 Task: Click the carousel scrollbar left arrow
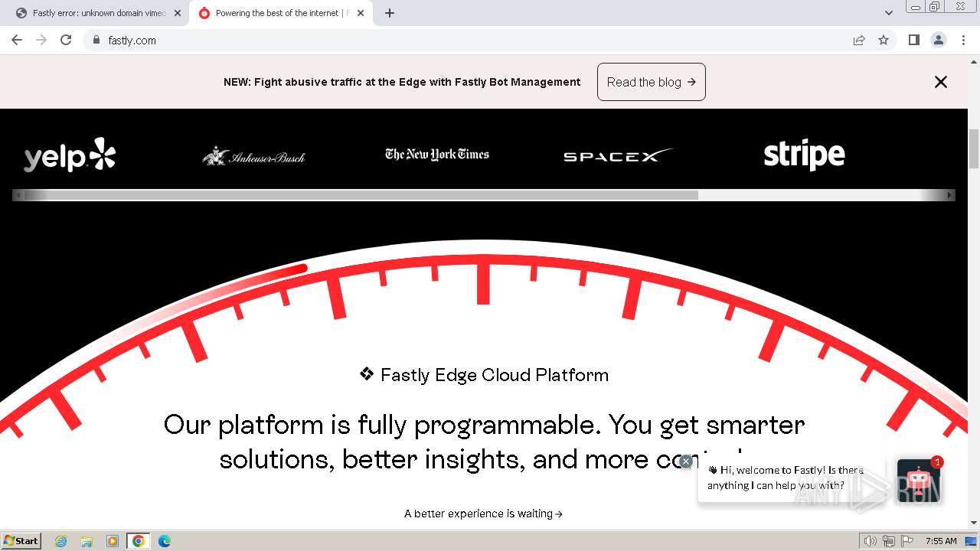coord(18,195)
